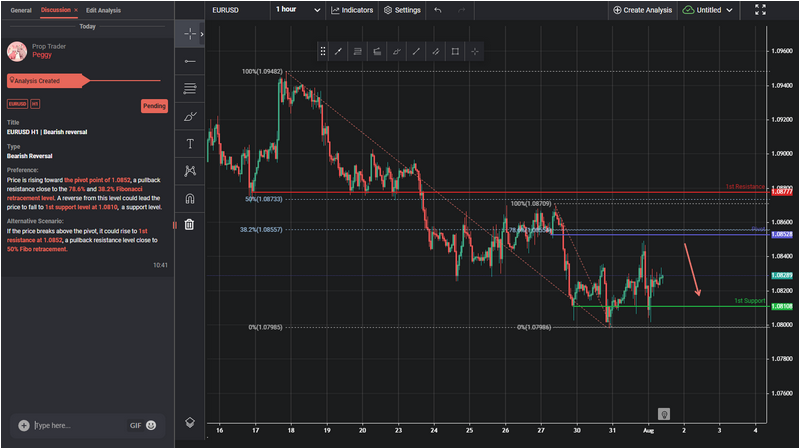This screenshot has height=448, width=799.
Task: Toggle fullscreen chart mode
Action: pyautogui.click(x=760, y=10)
